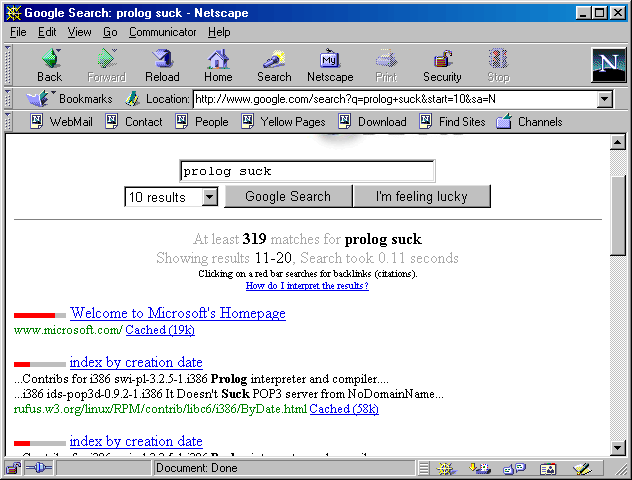Open the Go menu
Screen dimensions: 632x480
pyautogui.click(x=110, y=32)
